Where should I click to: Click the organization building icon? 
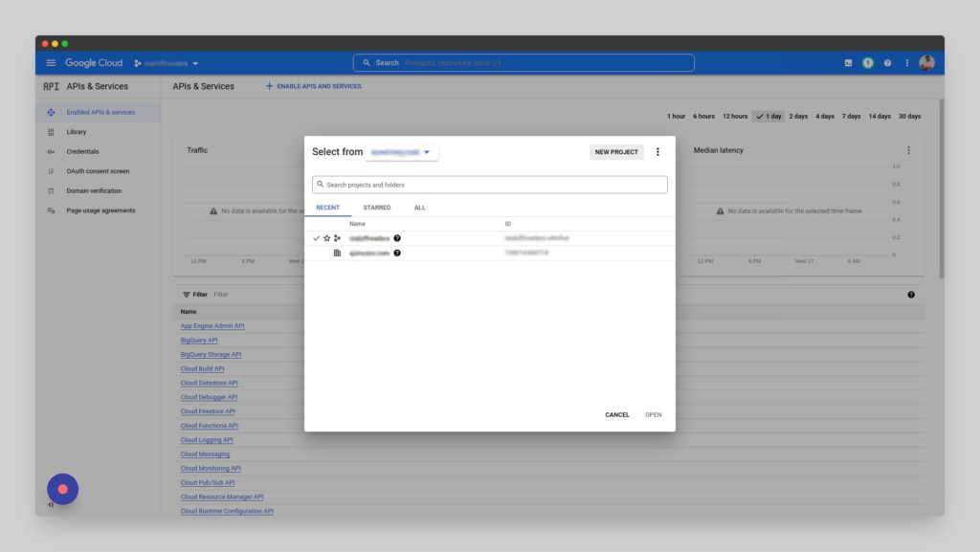click(x=337, y=253)
